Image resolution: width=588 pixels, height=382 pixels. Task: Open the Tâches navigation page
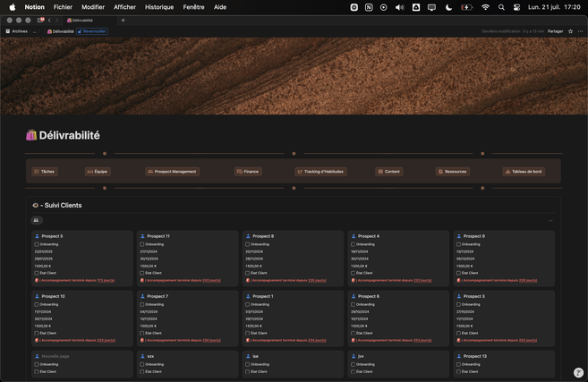pos(44,171)
